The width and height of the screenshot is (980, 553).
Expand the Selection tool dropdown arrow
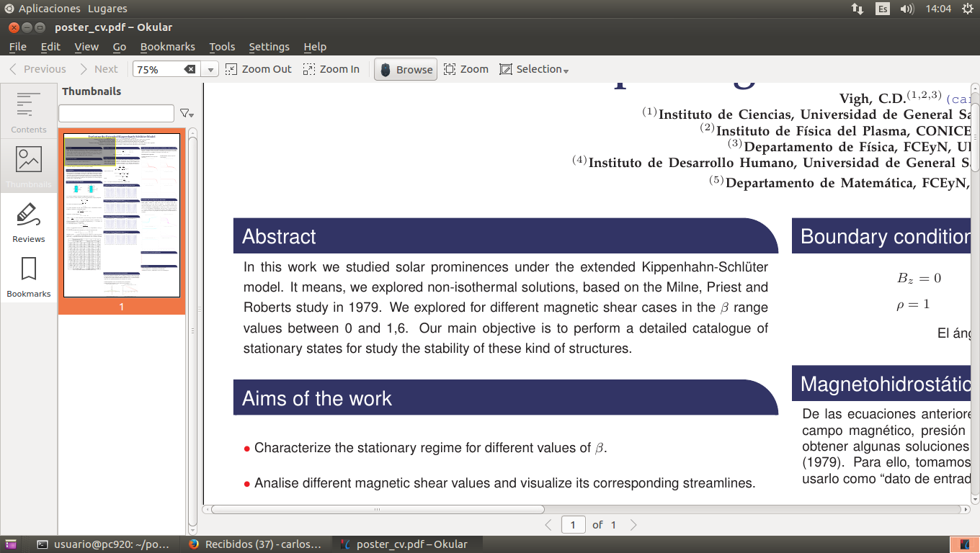coord(566,71)
